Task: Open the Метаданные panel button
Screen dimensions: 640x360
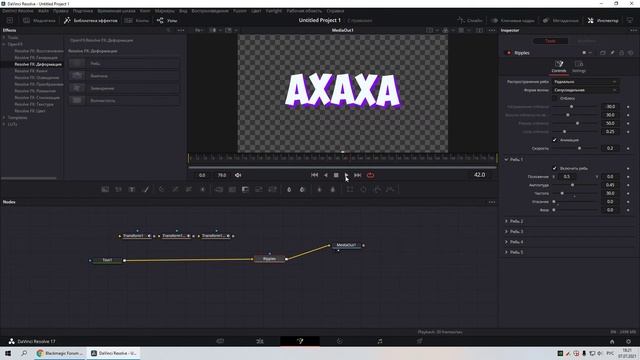Action: pos(560,20)
